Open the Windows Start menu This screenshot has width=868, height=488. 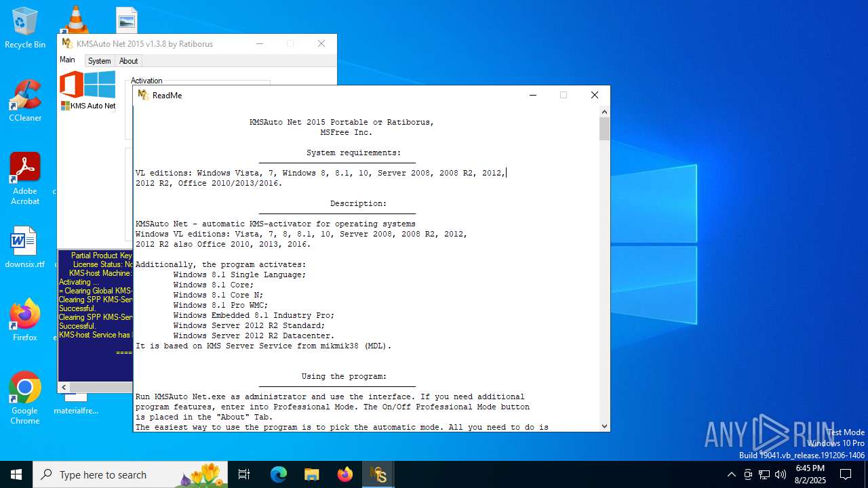click(x=16, y=474)
